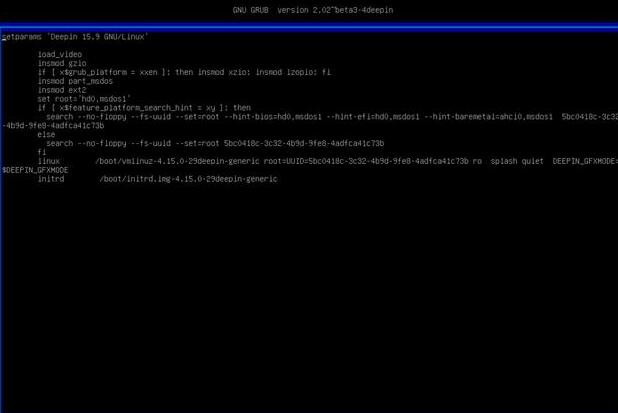This screenshot has width=618, height=413.
Task: Click the else keyword line
Action: (x=46, y=134)
